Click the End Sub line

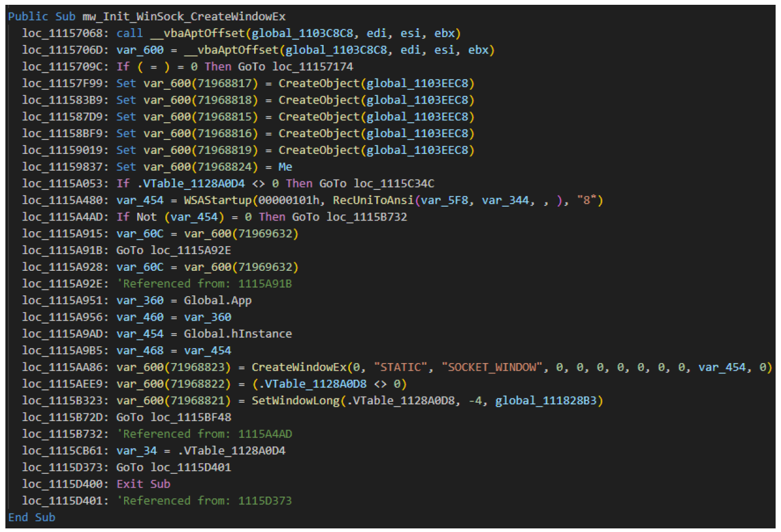(31, 517)
